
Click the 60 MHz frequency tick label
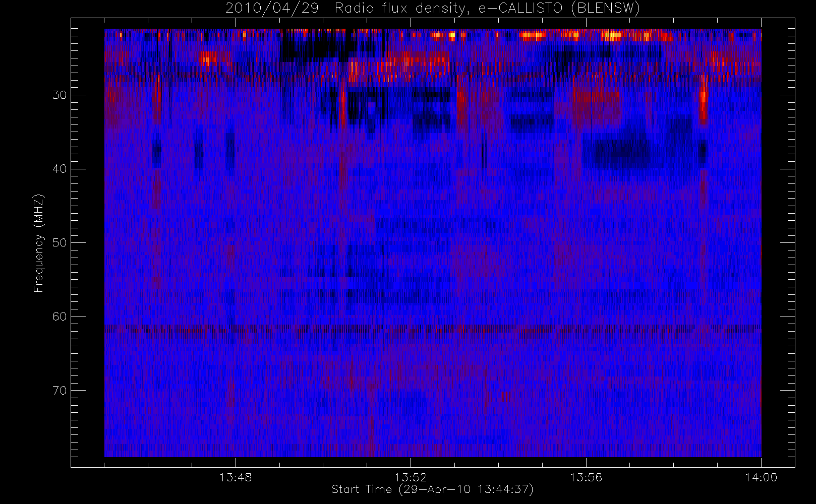tap(60, 317)
